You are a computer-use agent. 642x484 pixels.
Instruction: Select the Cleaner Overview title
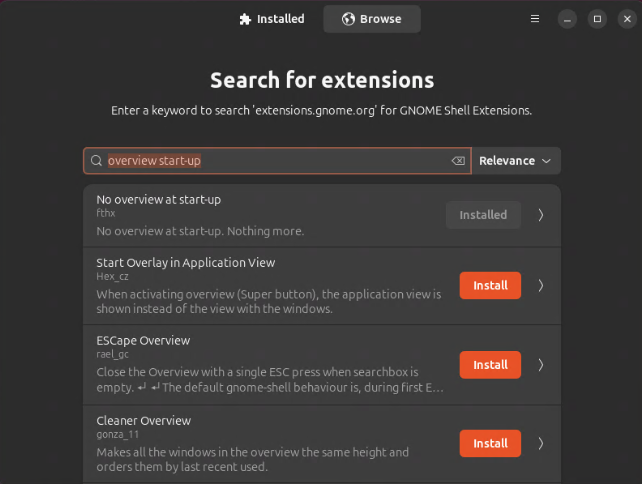pyautogui.click(x=144, y=421)
